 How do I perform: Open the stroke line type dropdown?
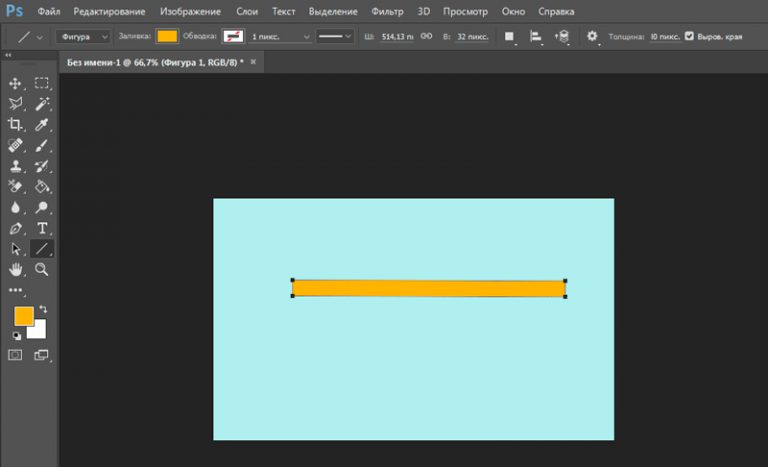[335, 37]
